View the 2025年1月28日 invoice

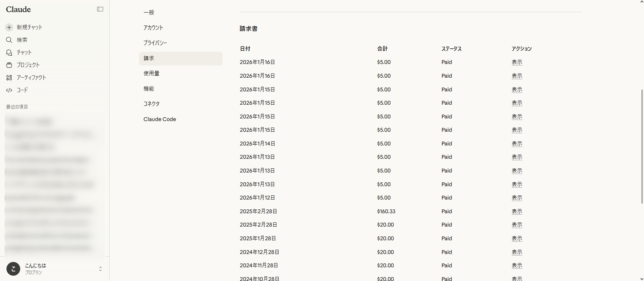(517, 238)
